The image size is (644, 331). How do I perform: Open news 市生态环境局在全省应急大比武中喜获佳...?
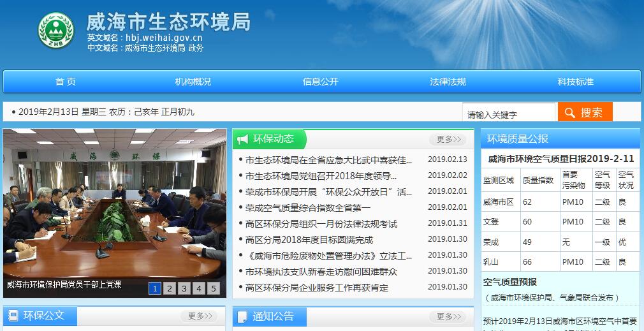coord(328,160)
